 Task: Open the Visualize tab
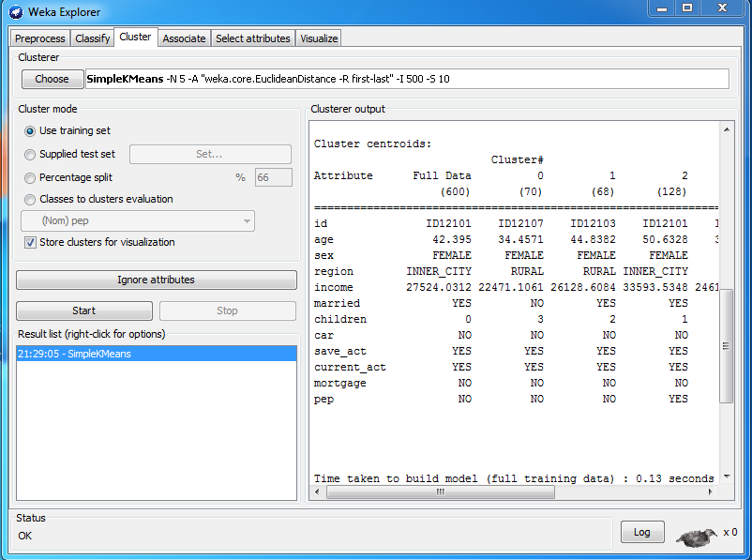point(319,38)
